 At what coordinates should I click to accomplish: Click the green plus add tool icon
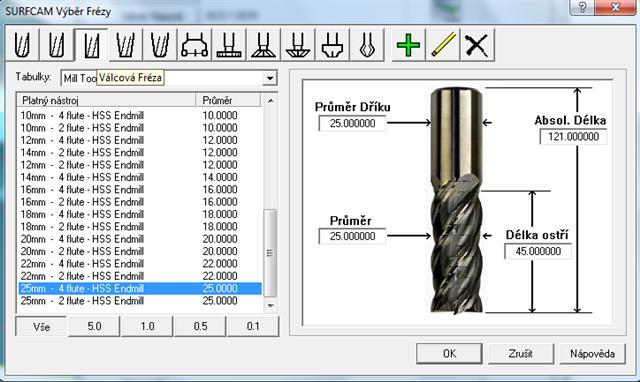(x=408, y=45)
